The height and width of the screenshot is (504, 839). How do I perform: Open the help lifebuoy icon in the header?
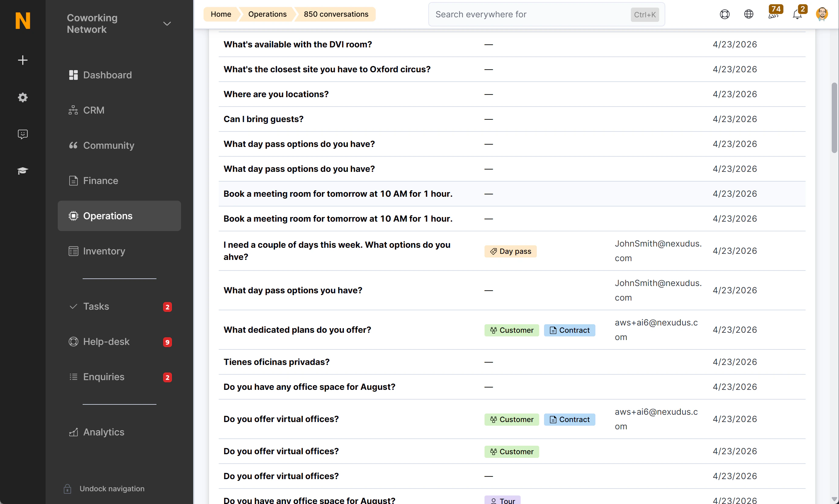pos(724,14)
